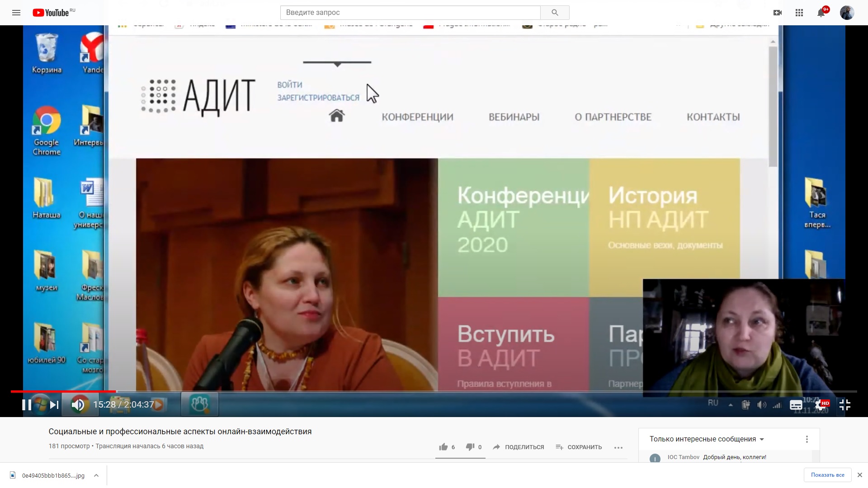Toggle subtitles on the player
Screen dimensions: 868x488
click(x=796, y=405)
